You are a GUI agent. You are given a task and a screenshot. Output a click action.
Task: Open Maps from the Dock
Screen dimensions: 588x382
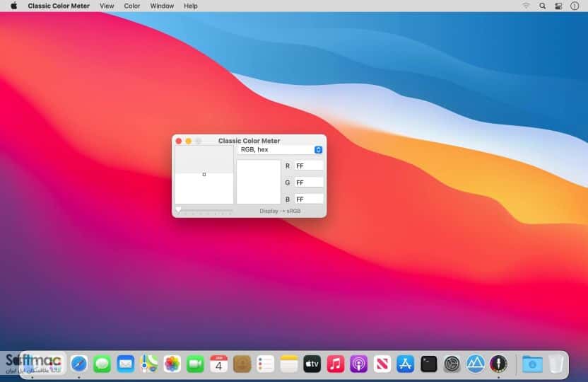149,364
